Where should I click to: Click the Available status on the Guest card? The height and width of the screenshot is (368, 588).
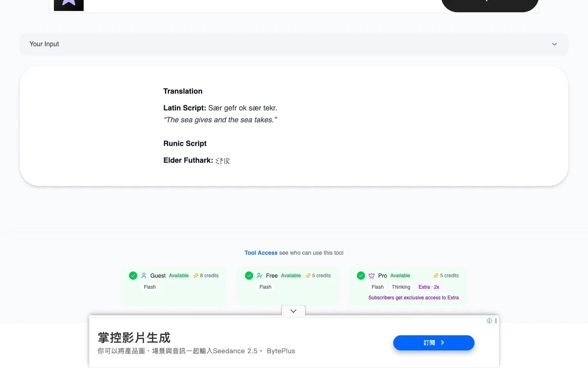179,276
